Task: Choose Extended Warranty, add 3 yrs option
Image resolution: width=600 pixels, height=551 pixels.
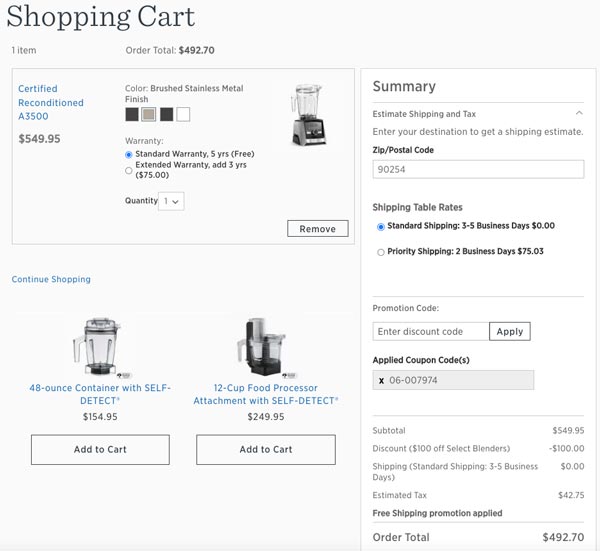Action: click(x=129, y=170)
